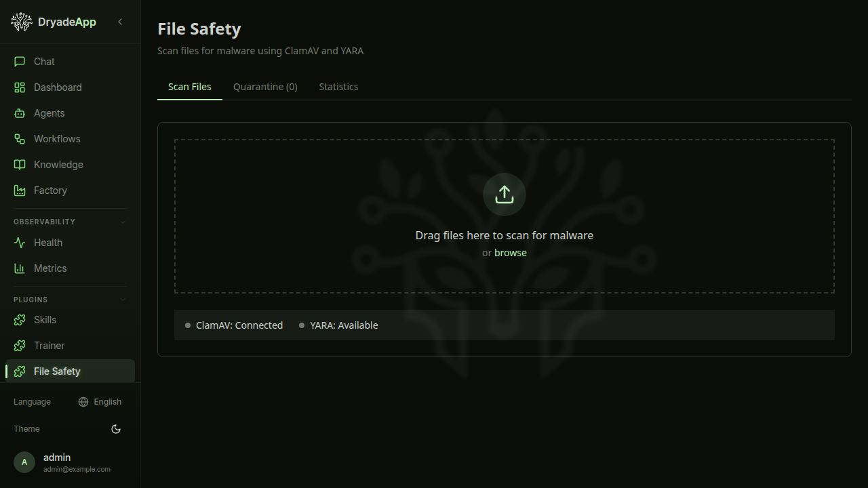Click the ClamAV: Connected status indicator

(x=234, y=325)
